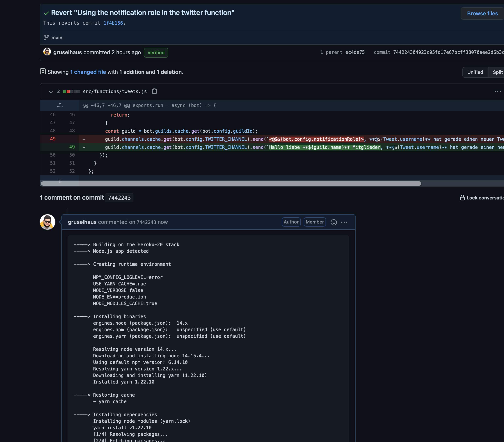
Task: Switch diff view to Unified
Action: [475, 72]
